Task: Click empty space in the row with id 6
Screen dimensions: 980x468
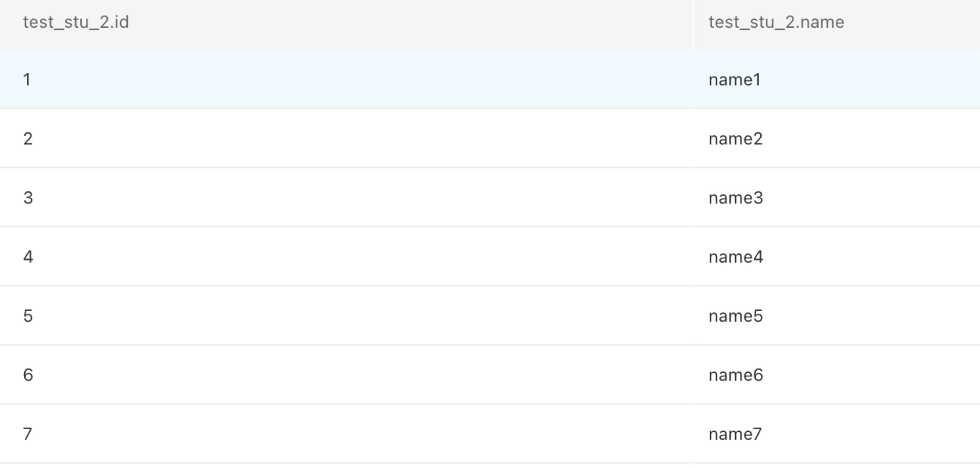Action: click(363, 374)
